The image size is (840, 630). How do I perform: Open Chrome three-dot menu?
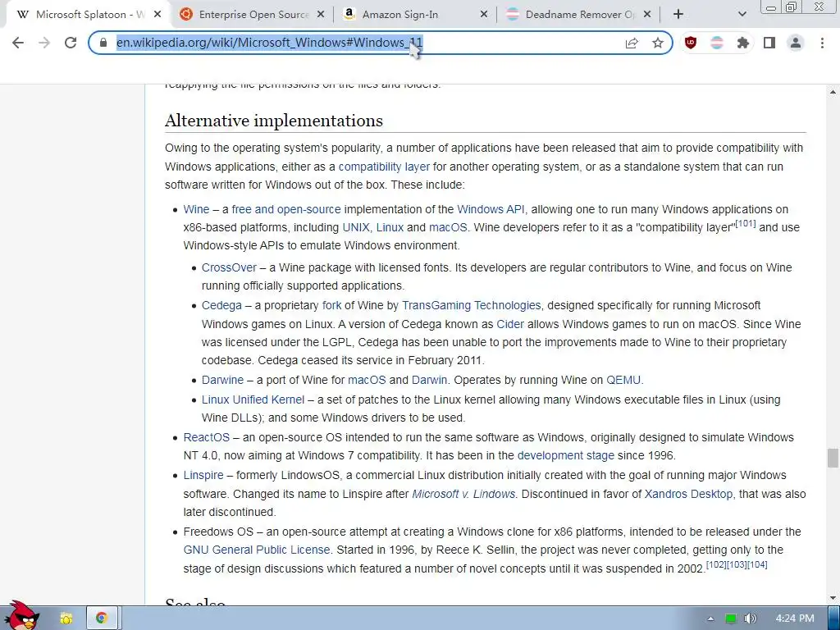coord(822,43)
